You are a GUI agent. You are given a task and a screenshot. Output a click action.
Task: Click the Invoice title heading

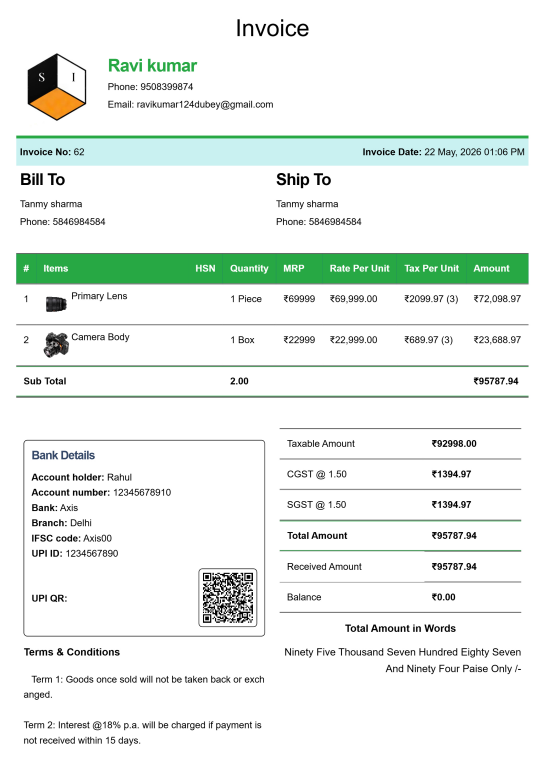pyautogui.click(x=272, y=28)
